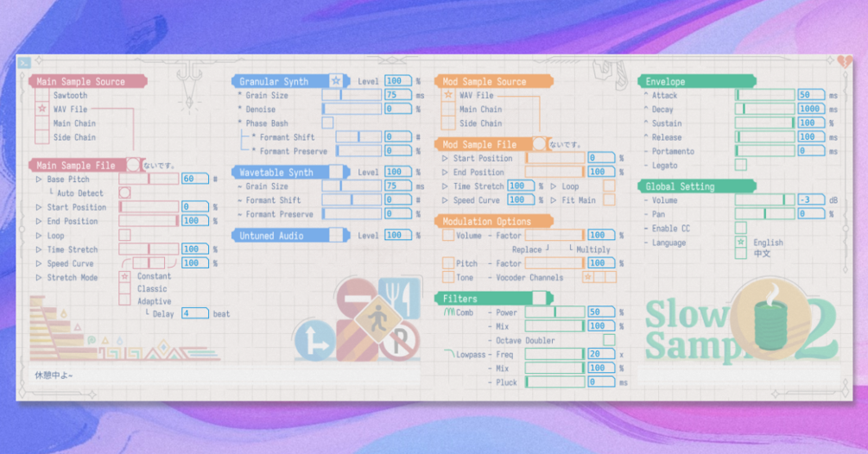Select Adaptive stretch mode
The height and width of the screenshot is (454, 868).
(x=125, y=300)
